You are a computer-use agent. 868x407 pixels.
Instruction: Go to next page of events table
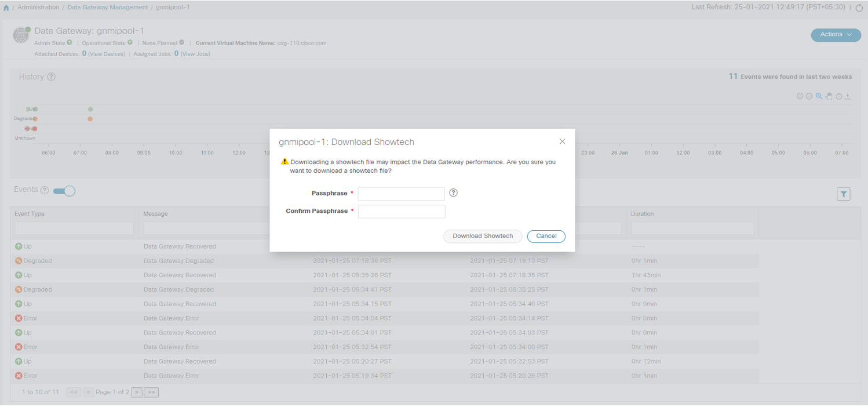click(x=137, y=393)
